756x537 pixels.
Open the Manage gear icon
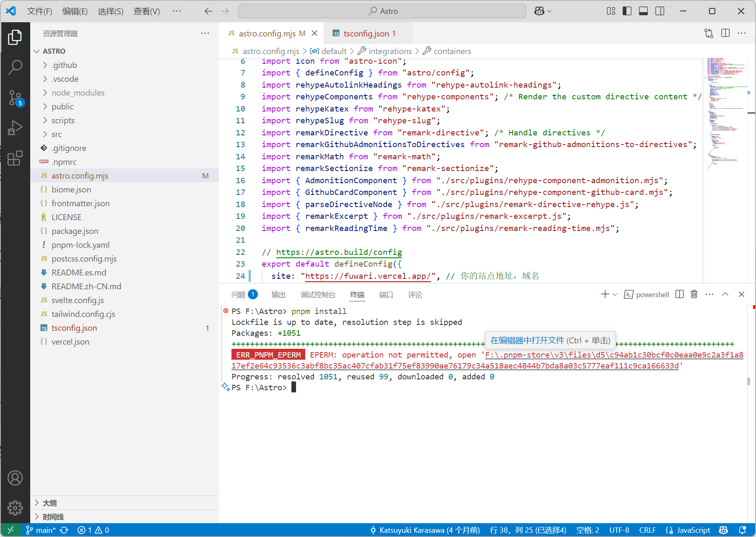pyautogui.click(x=15, y=508)
